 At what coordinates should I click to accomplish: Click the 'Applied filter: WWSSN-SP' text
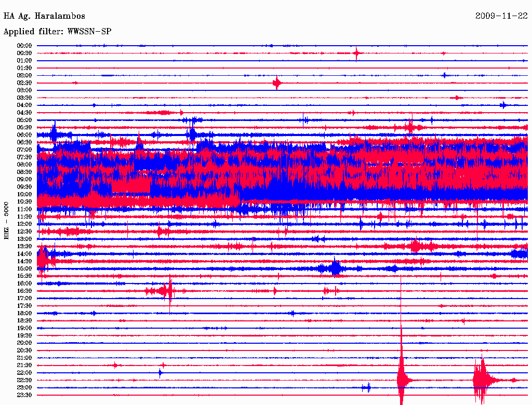coord(57,32)
